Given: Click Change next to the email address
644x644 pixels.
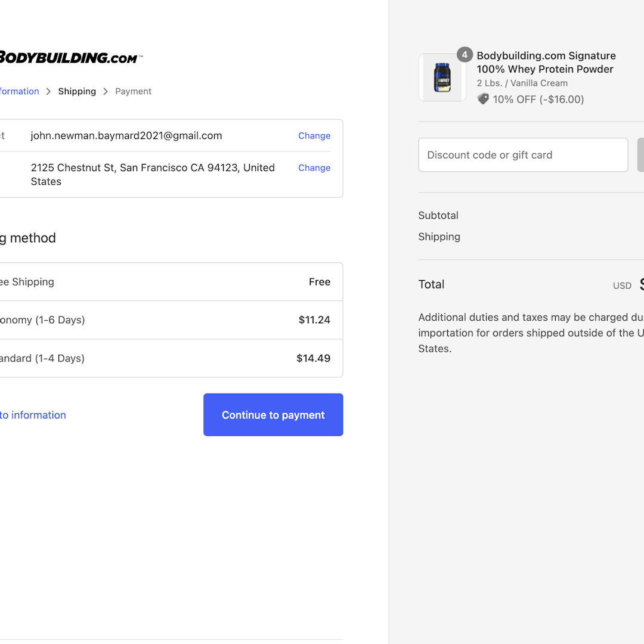Looking at the screenshot, I should 314,135.
